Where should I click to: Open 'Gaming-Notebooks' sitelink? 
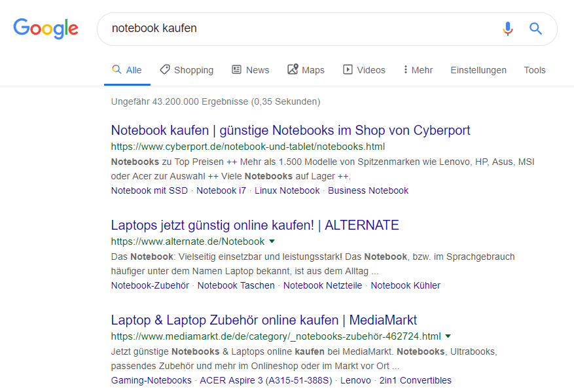point(151,380)
